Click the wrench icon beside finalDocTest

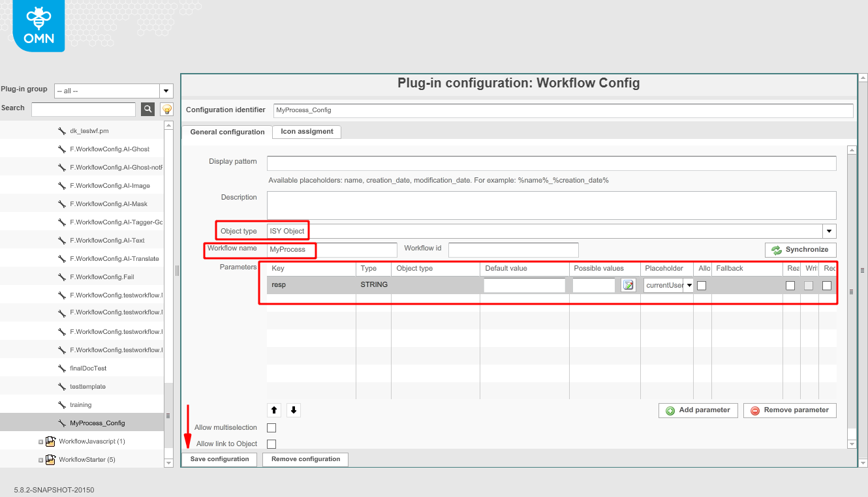click(62, 369)
